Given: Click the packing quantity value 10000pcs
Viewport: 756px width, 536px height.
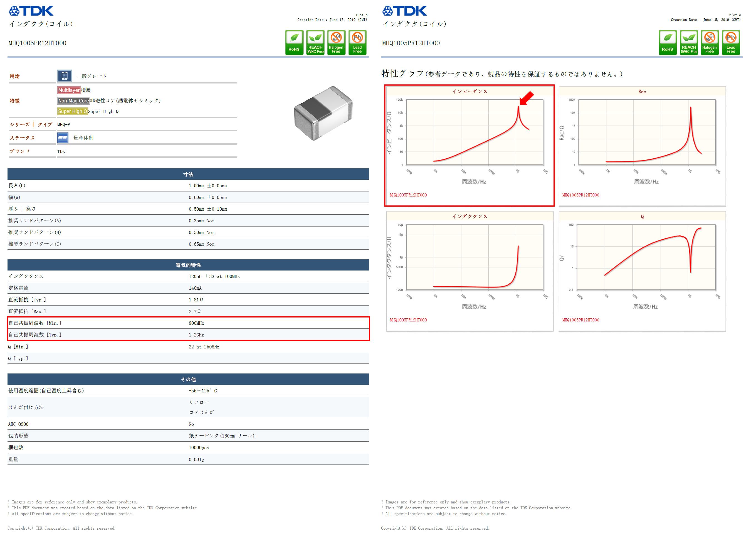Looking at the screenshot, I should pyautogui.click(x=199, y=448).
